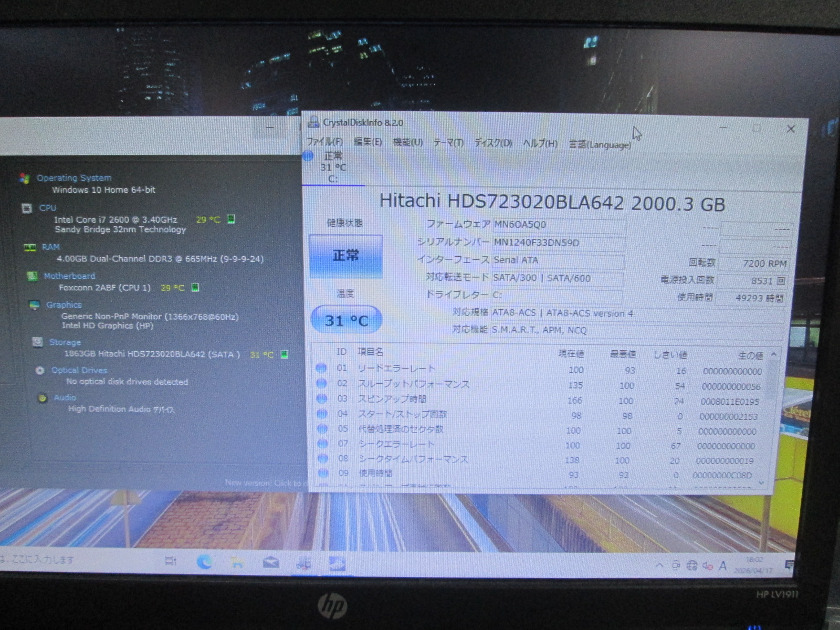The height and width of the screenshot is (630, 840).
Task: Open the 言語(Language) menu
Action: (600, 144)
